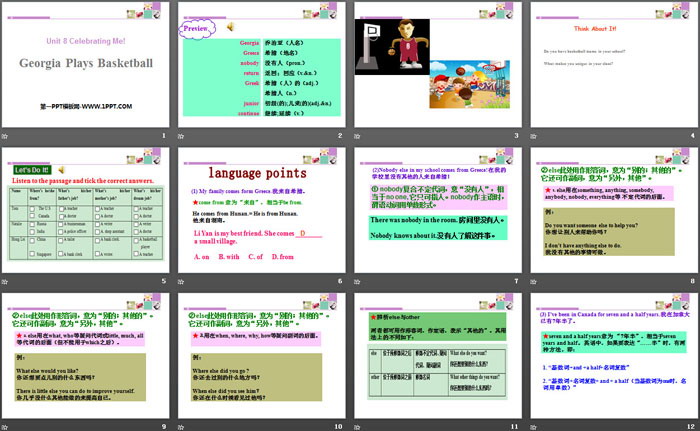Click the slide number 10 label
700x431 pixels.
coord(338,427)
